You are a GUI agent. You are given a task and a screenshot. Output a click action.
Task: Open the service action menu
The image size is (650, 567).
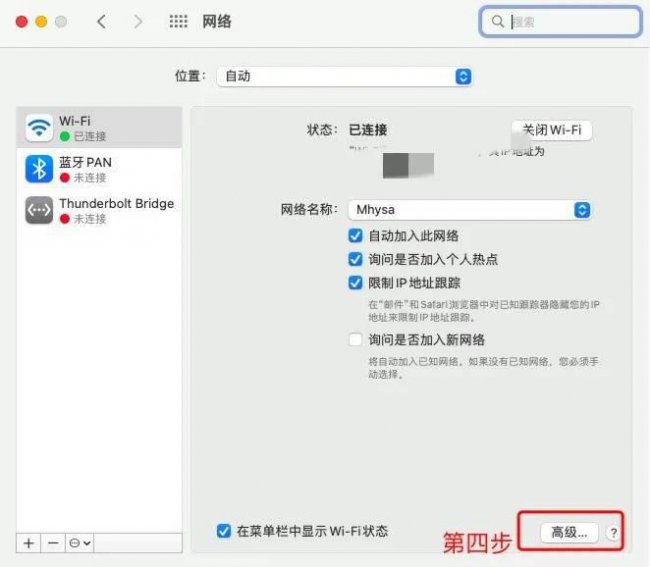80,543
